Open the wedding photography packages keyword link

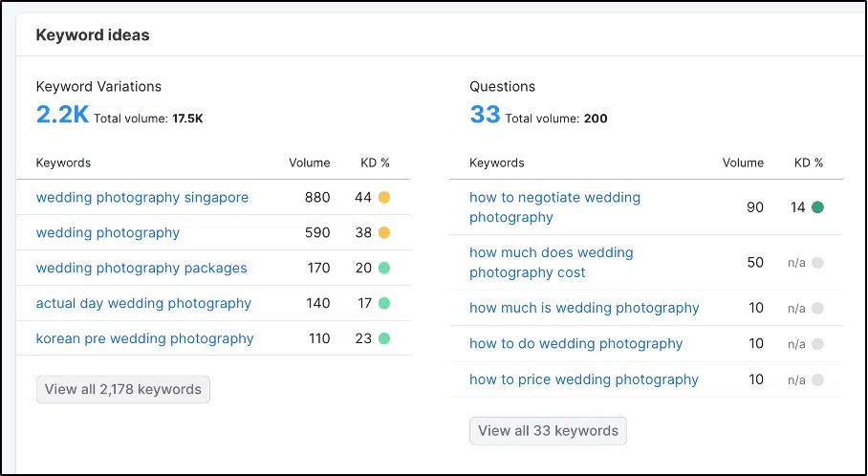click(x=141, y=269)
